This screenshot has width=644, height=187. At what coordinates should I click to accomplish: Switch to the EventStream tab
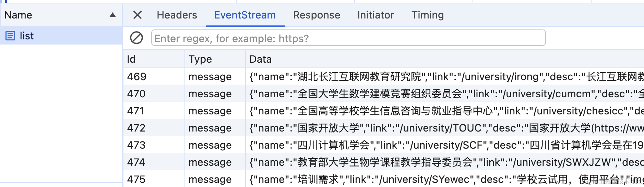coord(245,15)
